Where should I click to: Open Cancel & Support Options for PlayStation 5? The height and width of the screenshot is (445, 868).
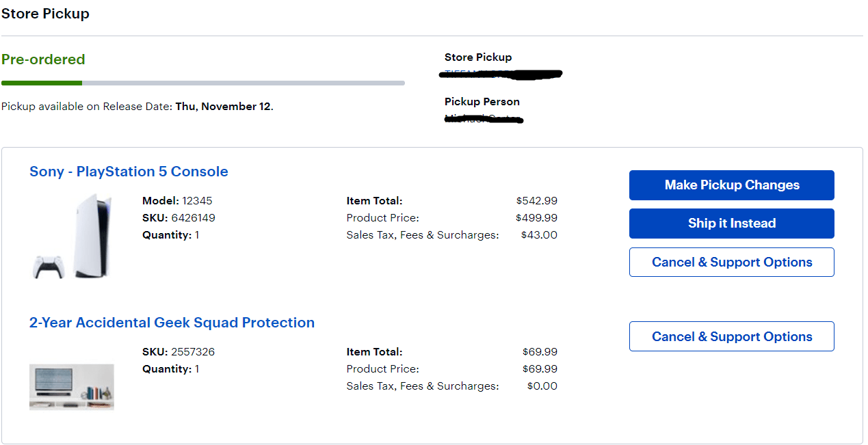(x=731, y=262)
